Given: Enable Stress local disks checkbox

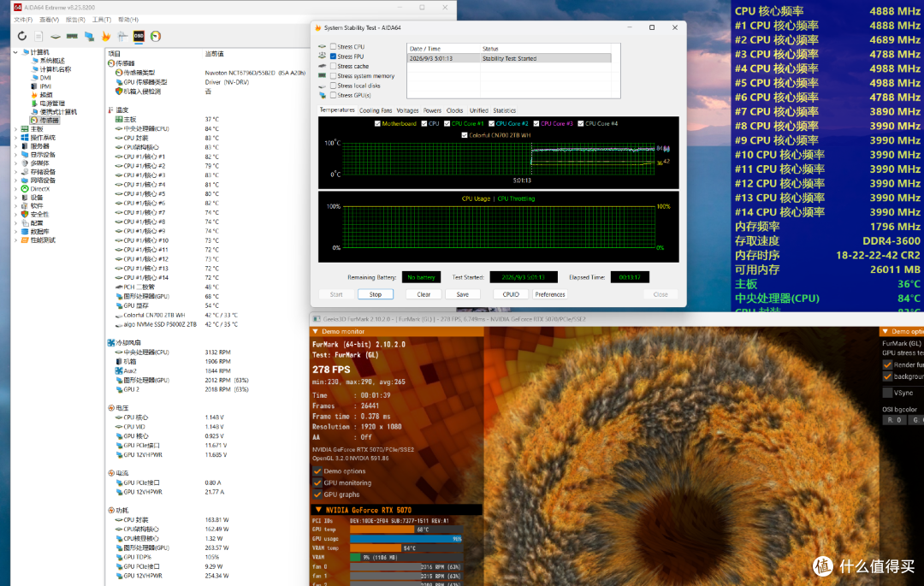Looking at the screenshot, I should tap(333, 86).
